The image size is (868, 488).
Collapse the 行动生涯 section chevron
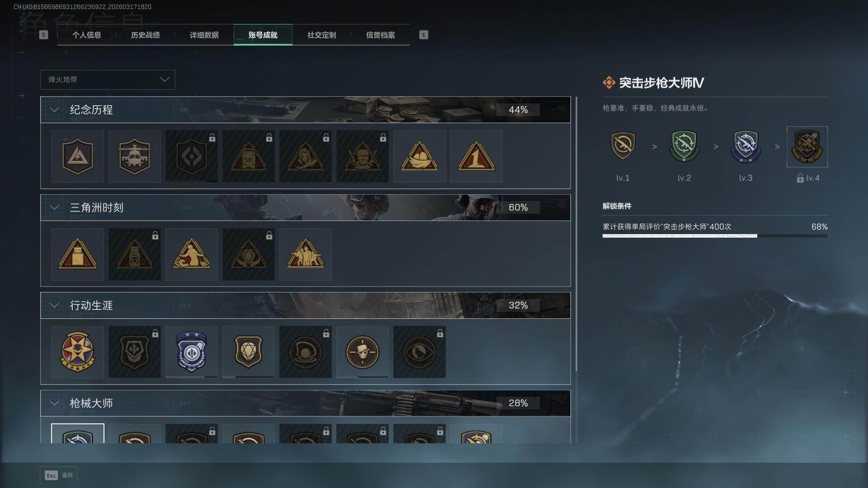[x=54, y=305]
